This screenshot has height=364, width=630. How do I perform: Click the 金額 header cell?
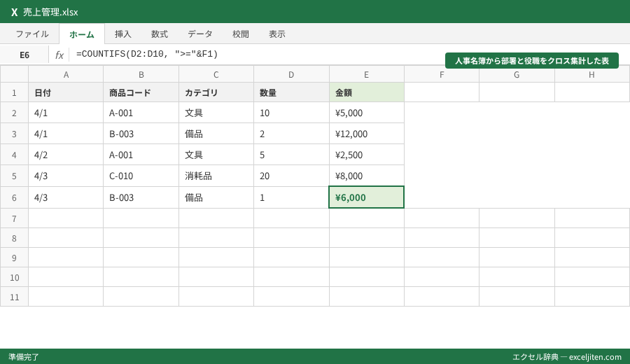[366, 92]
